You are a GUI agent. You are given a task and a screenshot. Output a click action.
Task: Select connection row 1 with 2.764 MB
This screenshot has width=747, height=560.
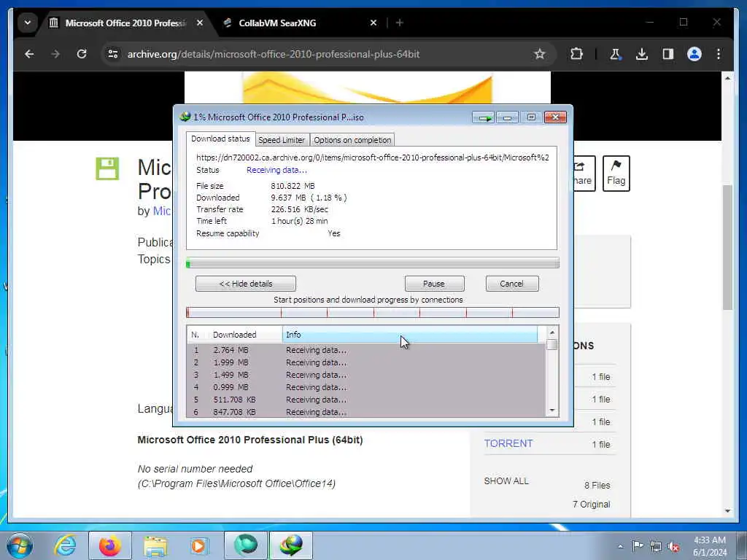point(366,350)
